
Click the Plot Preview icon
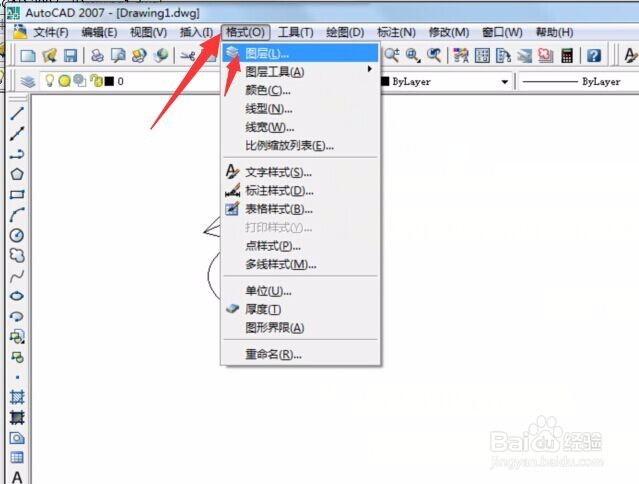118,55
